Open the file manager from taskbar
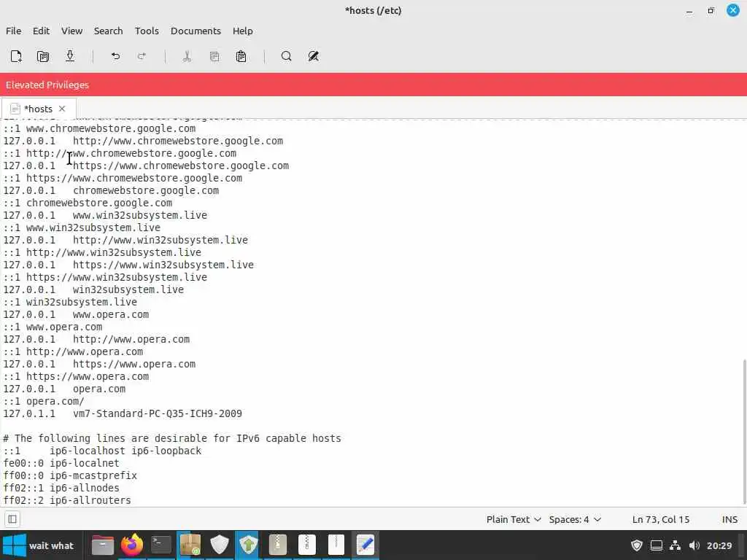 click(x=102, y=545)
